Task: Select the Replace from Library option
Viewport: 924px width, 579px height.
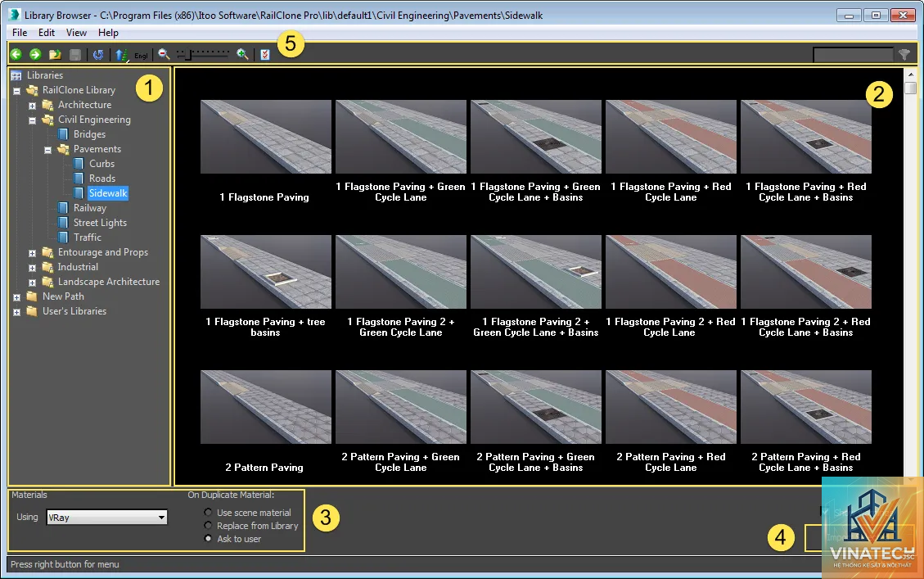Action: [x=208, y=525]
